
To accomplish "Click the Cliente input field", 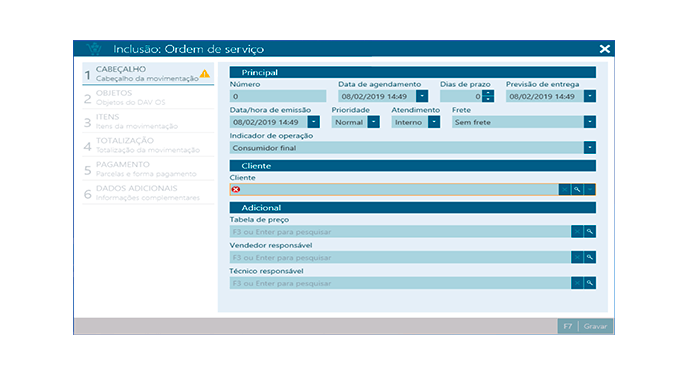I will [x=394, y=189].
